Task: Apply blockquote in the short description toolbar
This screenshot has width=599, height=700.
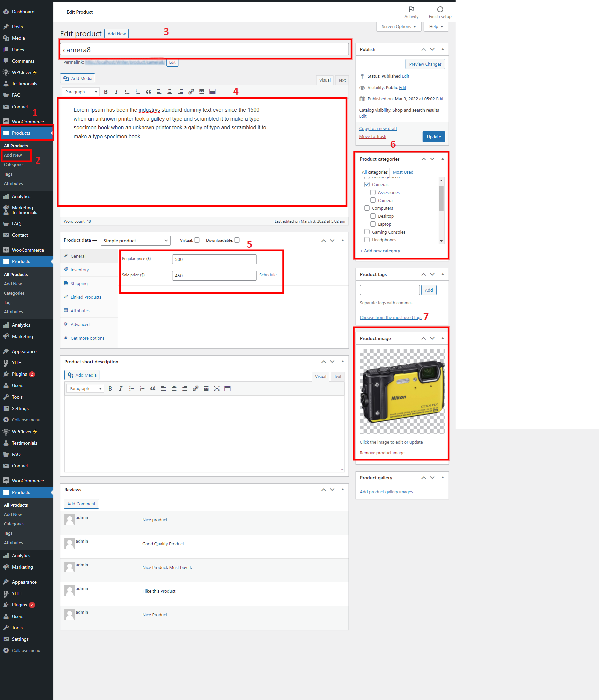Action: point(153,389)
